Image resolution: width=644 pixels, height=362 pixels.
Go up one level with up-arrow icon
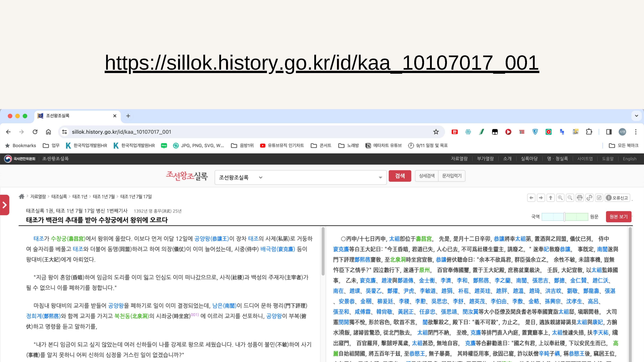point(550,198)
